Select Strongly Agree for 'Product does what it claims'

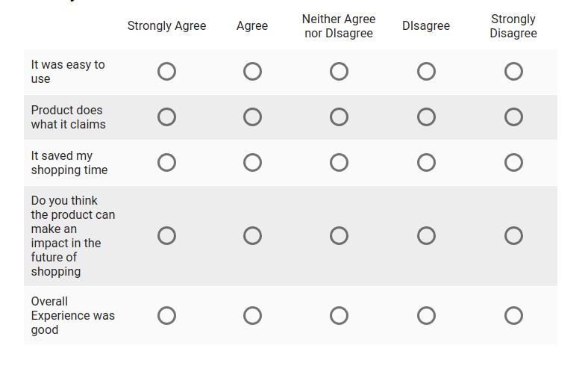[x=166, y=117]
